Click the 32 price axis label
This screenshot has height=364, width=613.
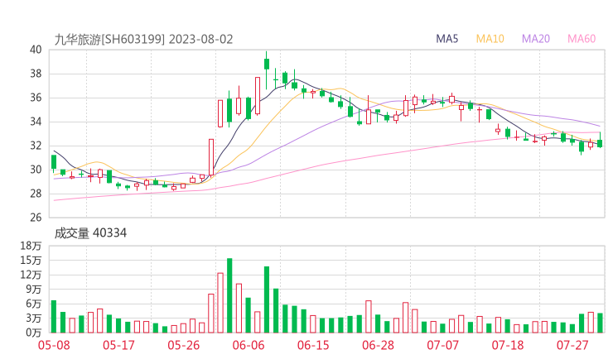point(36,146)
